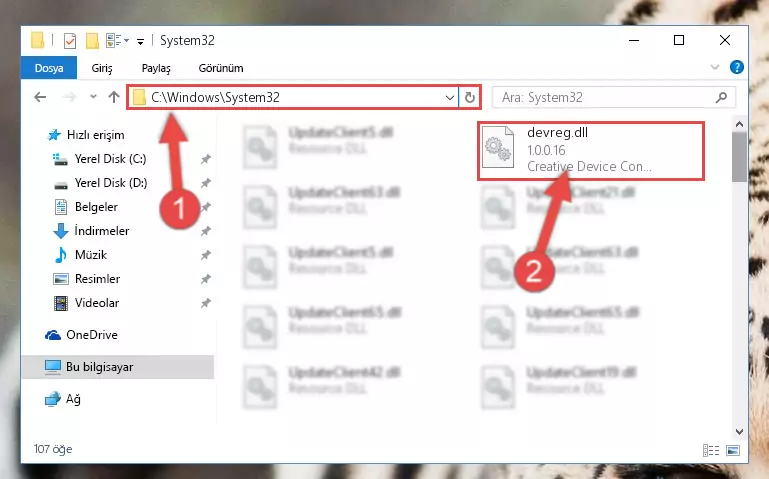Viewport: 769px width, 479px height.
Task: Select the devreg.dll file
Action: (591, 150)
